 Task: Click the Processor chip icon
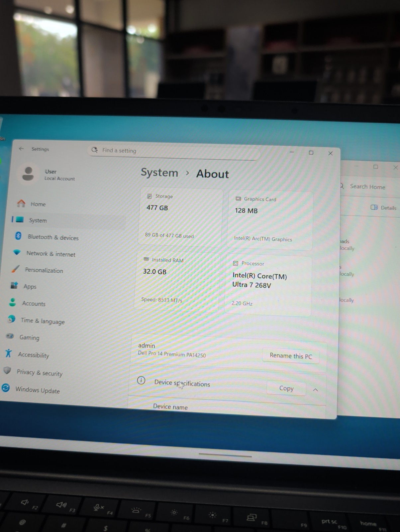236,263
